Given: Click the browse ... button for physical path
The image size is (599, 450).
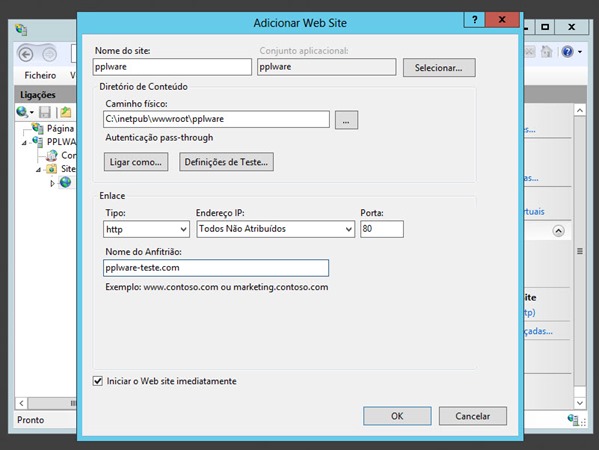Looking at the screenshot, I should (x=346, y=120).
